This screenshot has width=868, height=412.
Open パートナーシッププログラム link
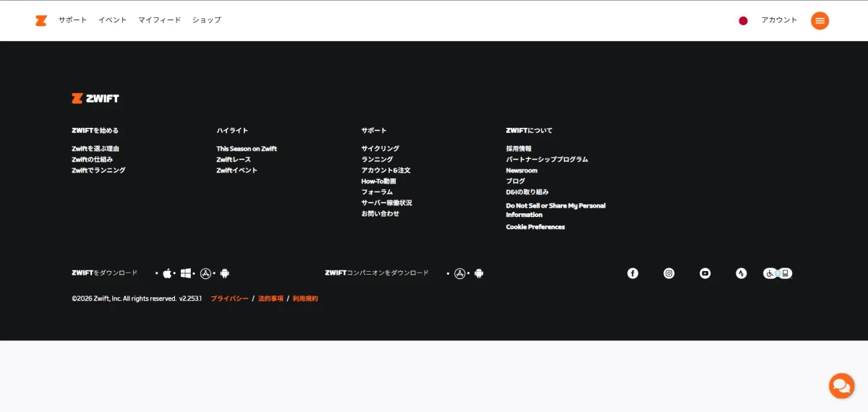[x=547, y=160]
